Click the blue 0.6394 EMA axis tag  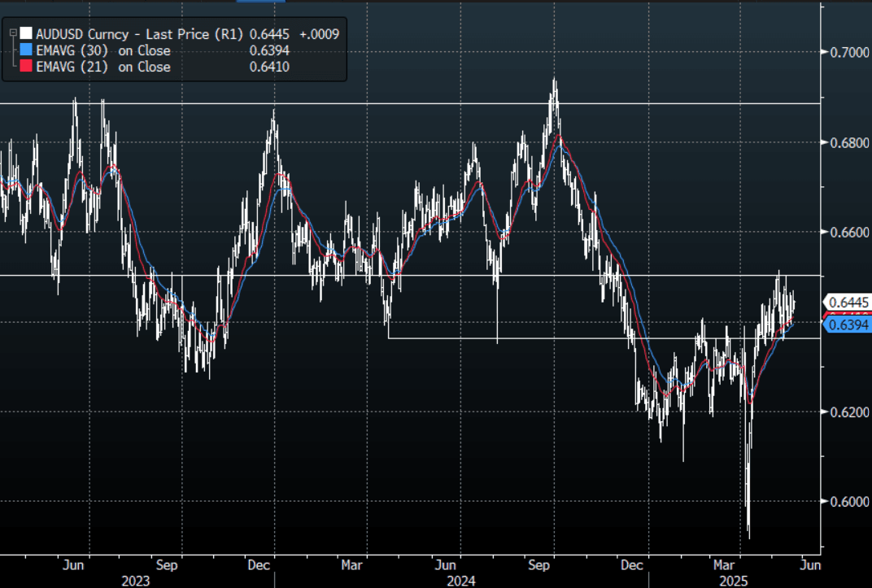pos(848,325)
